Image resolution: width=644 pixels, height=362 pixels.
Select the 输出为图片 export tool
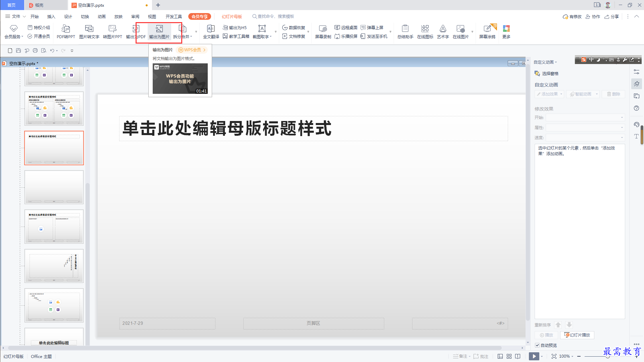click(x=159, y=32)
